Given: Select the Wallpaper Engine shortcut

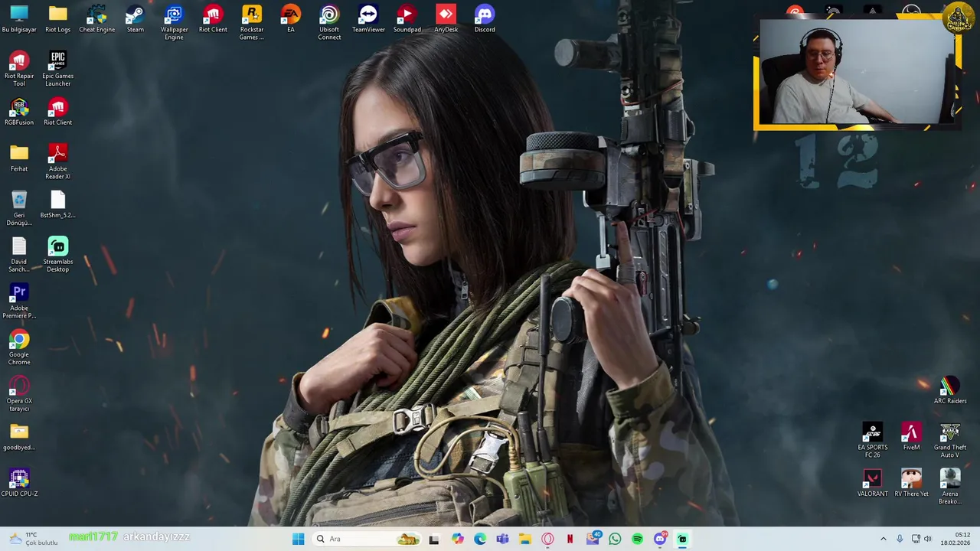Looking at the screenshot, I should tap(174, 23).
